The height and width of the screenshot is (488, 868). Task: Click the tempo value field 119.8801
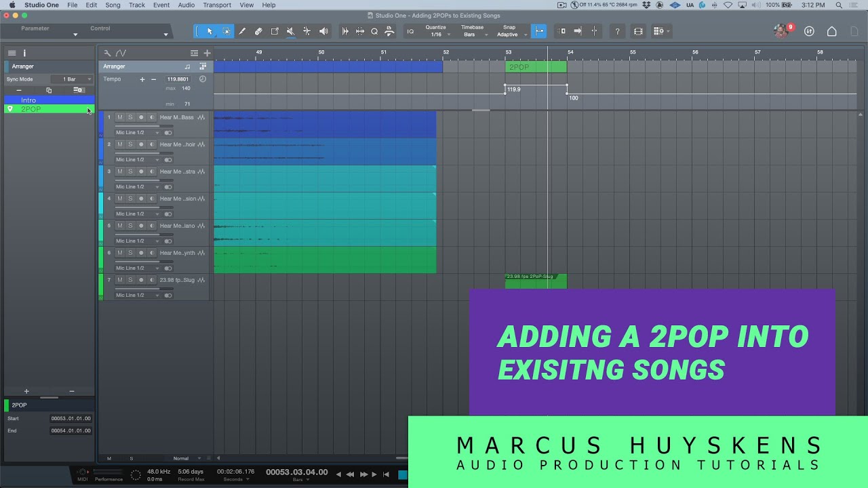(179, 79)
